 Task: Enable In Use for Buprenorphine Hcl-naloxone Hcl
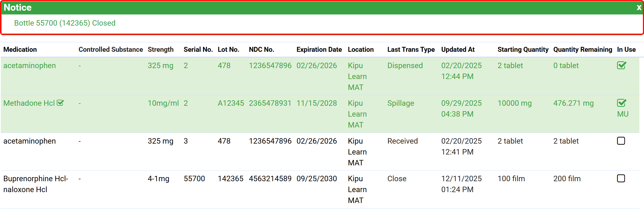coord(621,178)
